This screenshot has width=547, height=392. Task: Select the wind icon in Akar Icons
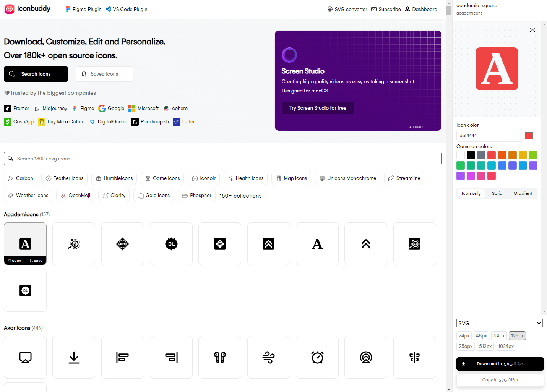268,357
